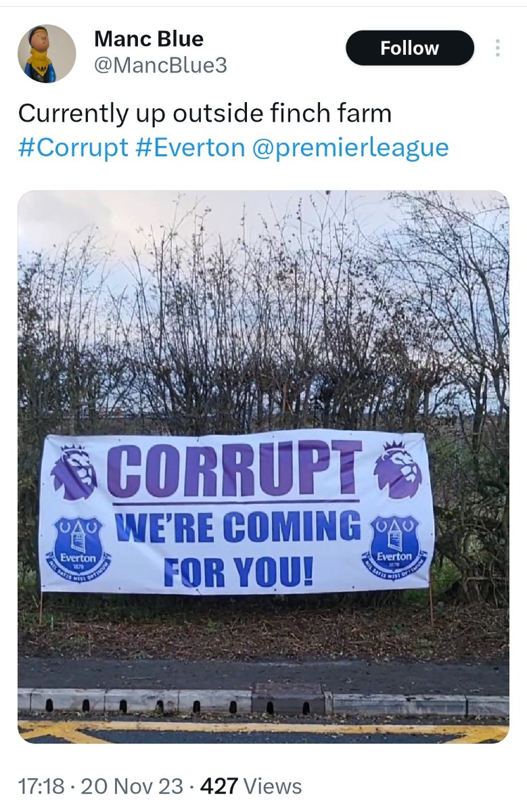527x812 pixels.
Task: Open the #Everton hashtag
Action: (190, 147)
